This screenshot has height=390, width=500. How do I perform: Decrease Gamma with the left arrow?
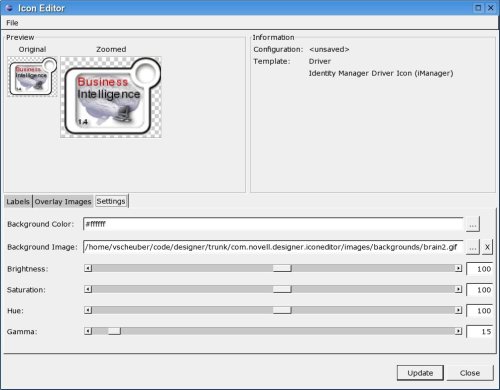point(88,331)
